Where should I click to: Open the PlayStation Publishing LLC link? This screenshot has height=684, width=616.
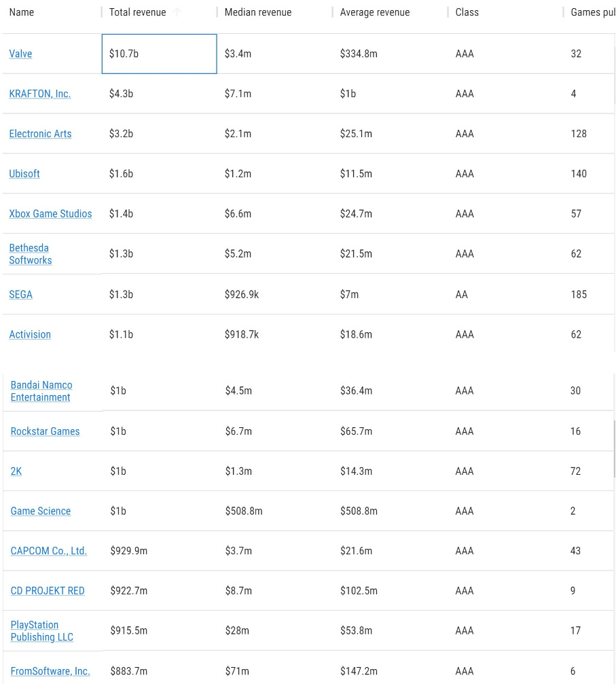click(41, 631)
